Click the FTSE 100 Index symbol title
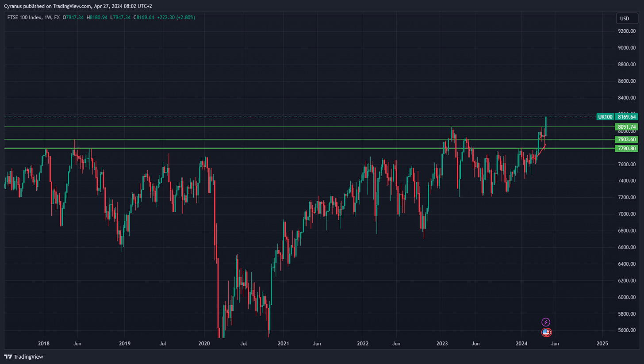The image size is (644, 364). [x=23, y=18]
